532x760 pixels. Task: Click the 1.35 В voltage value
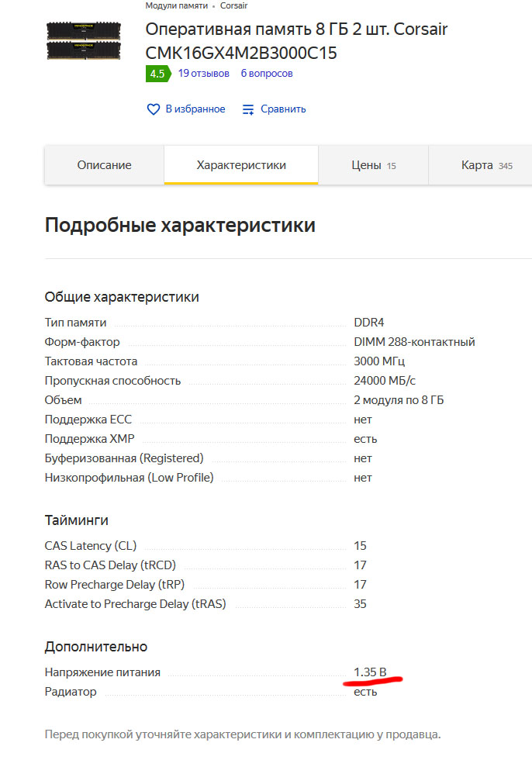[x=370, y=672]
